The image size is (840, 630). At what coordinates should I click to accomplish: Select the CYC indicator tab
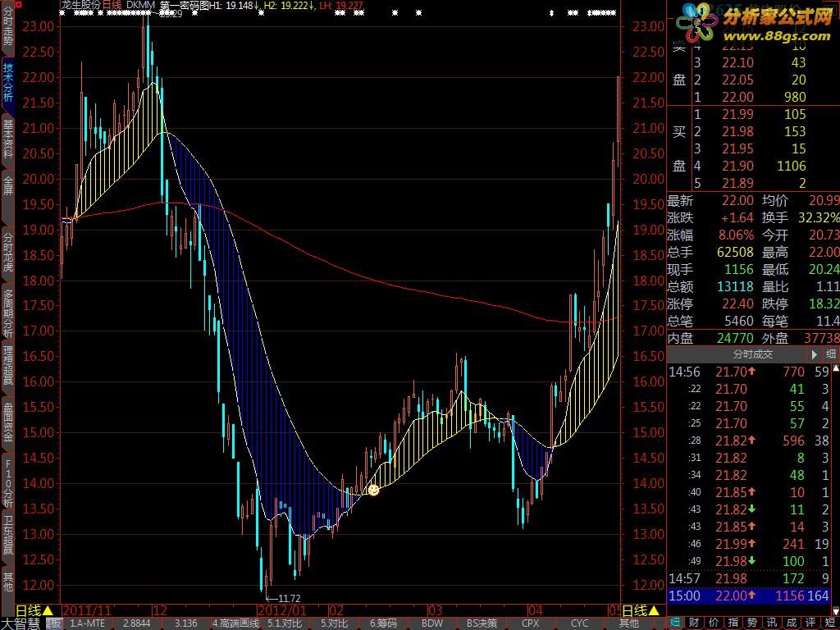[x=579, y=623]
